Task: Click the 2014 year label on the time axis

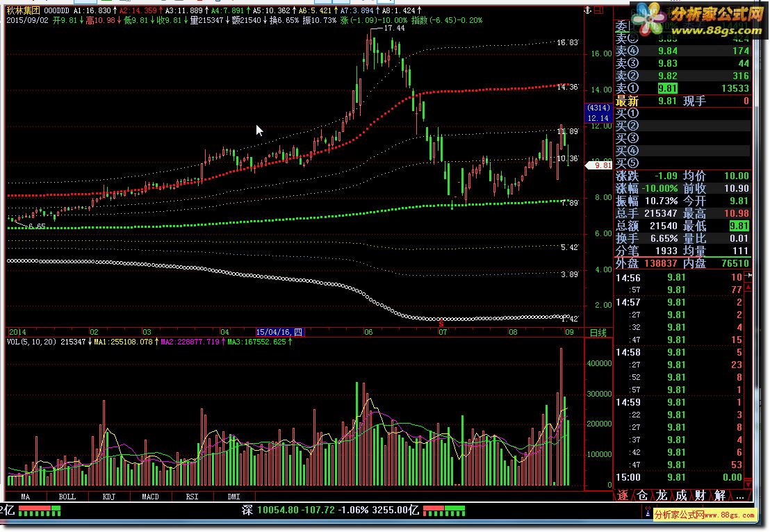Action: [x=17, y=332]
